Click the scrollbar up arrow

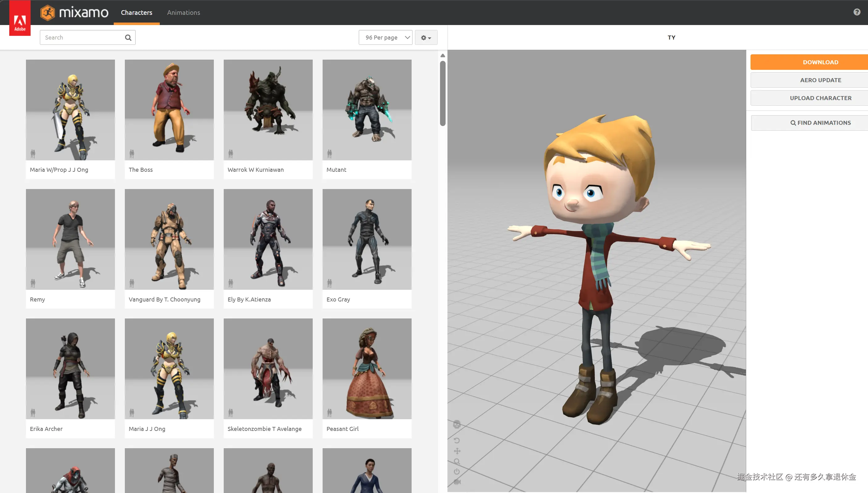[442, 56]
